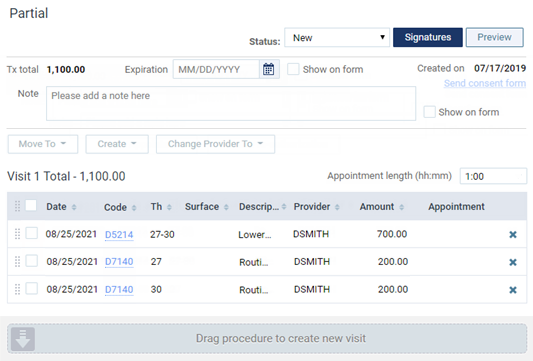Click the down-arrow new visit icon
The width and height of the screenshot is (533, 361).
pyautogui.click(x=23, y=339)
